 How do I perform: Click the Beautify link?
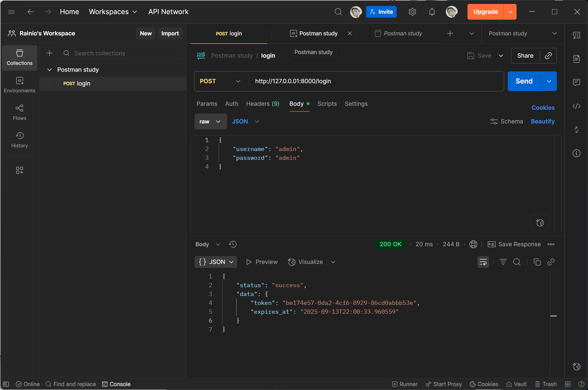543,121
